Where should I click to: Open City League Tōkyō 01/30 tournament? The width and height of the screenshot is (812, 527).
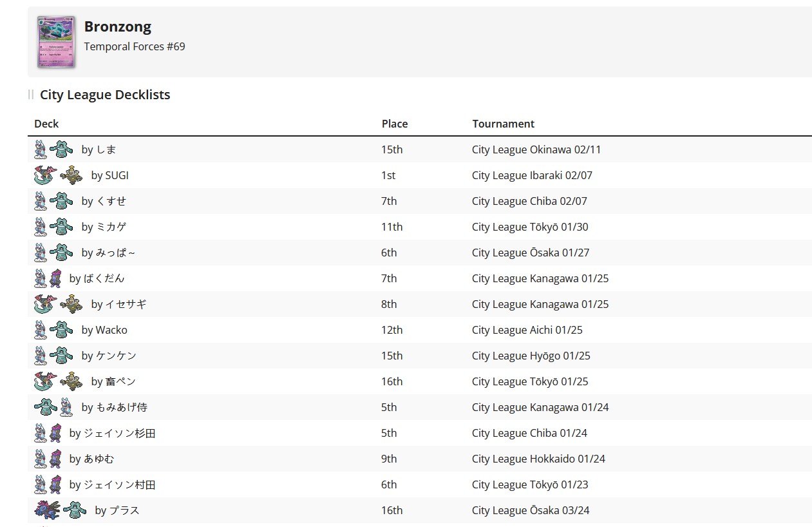point(530,227)
